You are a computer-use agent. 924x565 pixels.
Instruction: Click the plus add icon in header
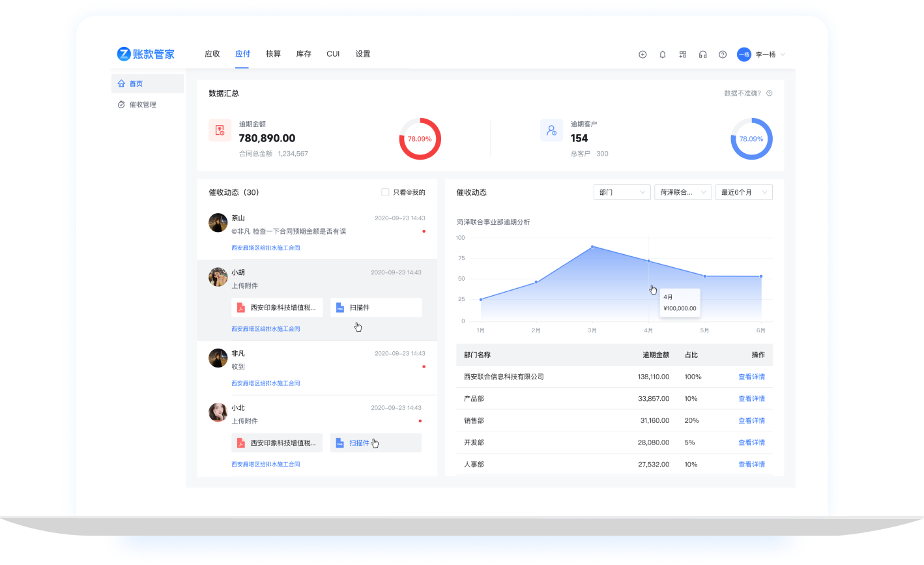642,55
